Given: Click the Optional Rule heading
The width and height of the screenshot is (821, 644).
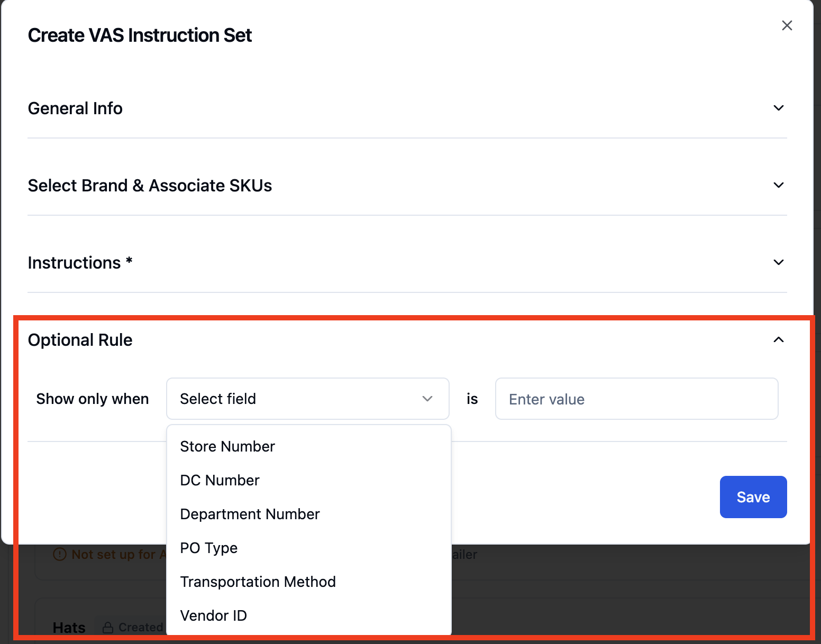Looking at the screenshot, I should pos(80,340).
